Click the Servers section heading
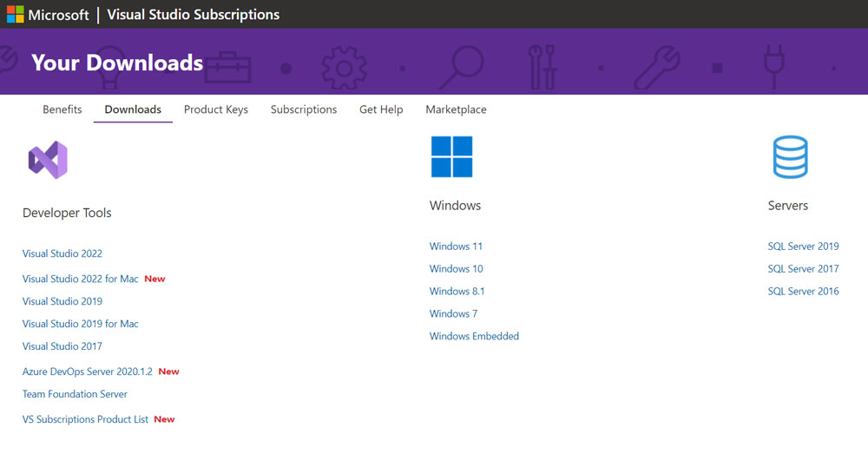The width and height of the screenshot is (868, 454). 788,206
